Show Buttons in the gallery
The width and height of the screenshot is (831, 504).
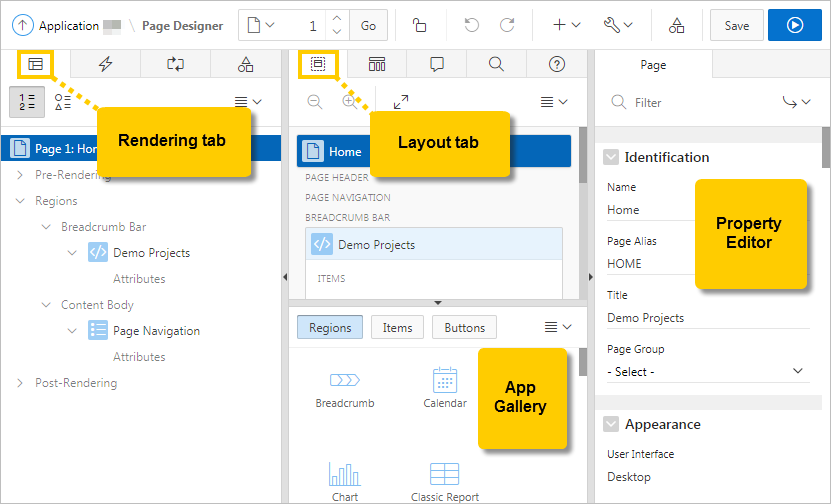[x=464, y=328]
